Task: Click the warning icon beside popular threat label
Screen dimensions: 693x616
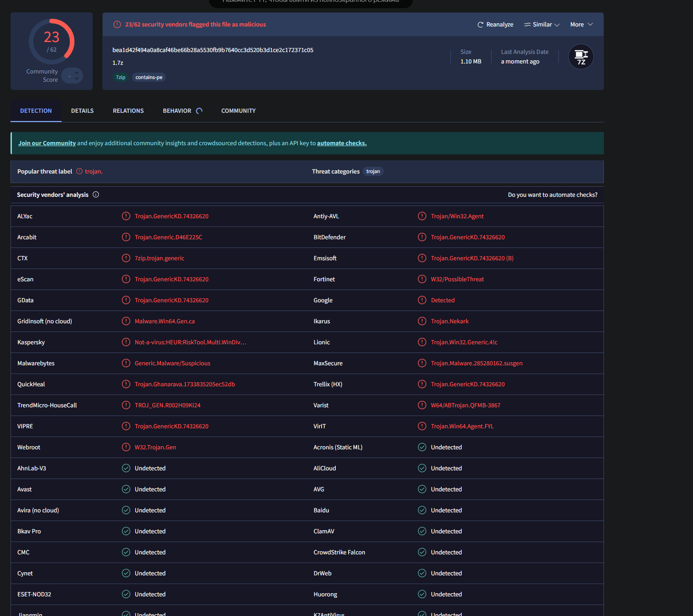Action: [79, 171]
